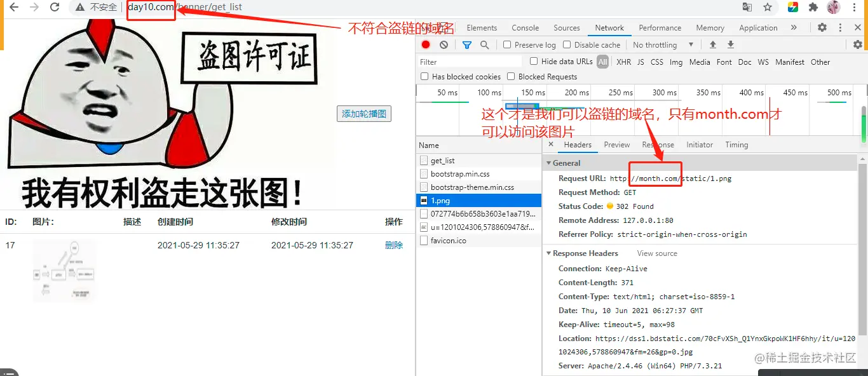Filter requests by Manifest type

[x=790, y=62]
